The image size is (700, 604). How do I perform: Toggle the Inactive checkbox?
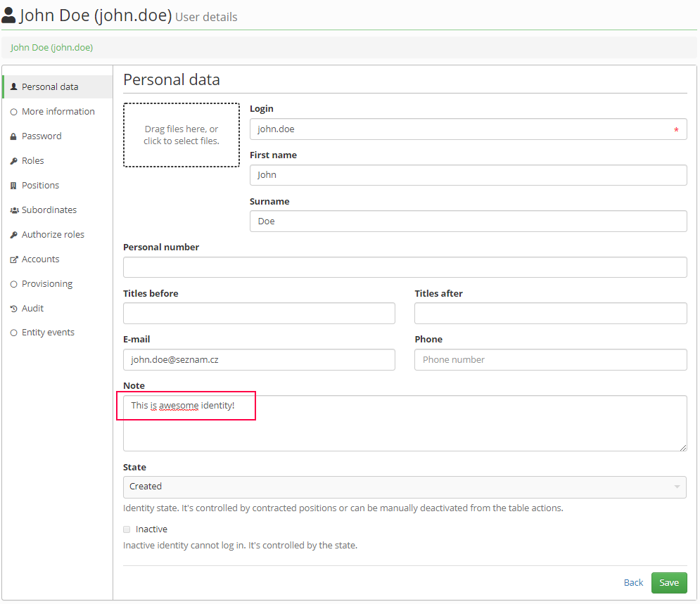[127, 529]
